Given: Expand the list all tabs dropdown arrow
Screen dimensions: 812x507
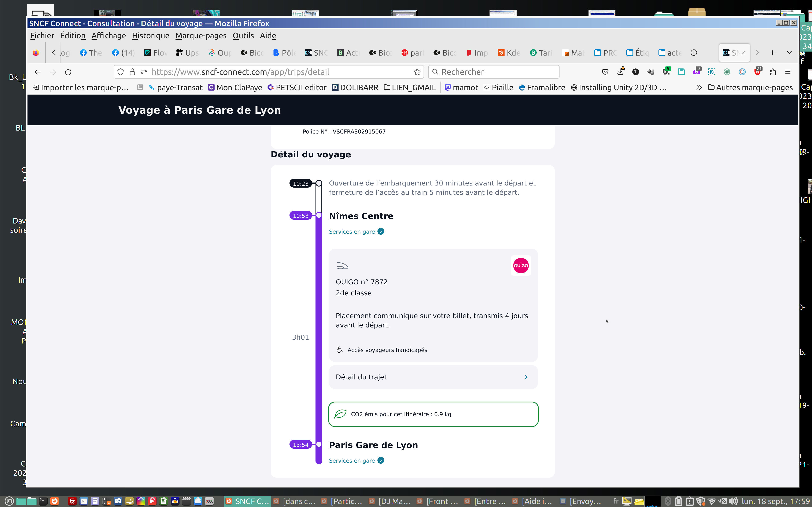Looking at the screenshot, I should pyautogui.click(x=790, y=53).
